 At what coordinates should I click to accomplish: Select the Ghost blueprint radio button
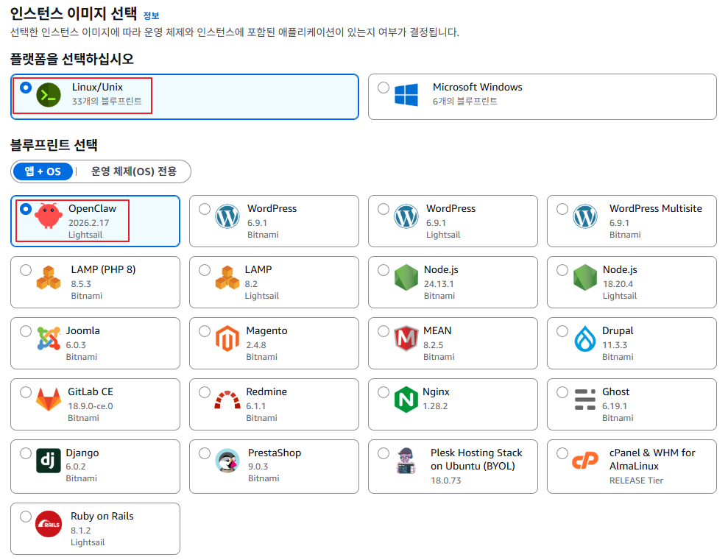point(562,392)
